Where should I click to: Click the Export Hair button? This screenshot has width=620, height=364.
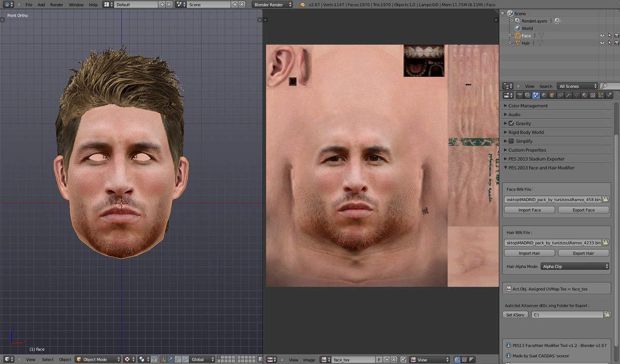583,253
